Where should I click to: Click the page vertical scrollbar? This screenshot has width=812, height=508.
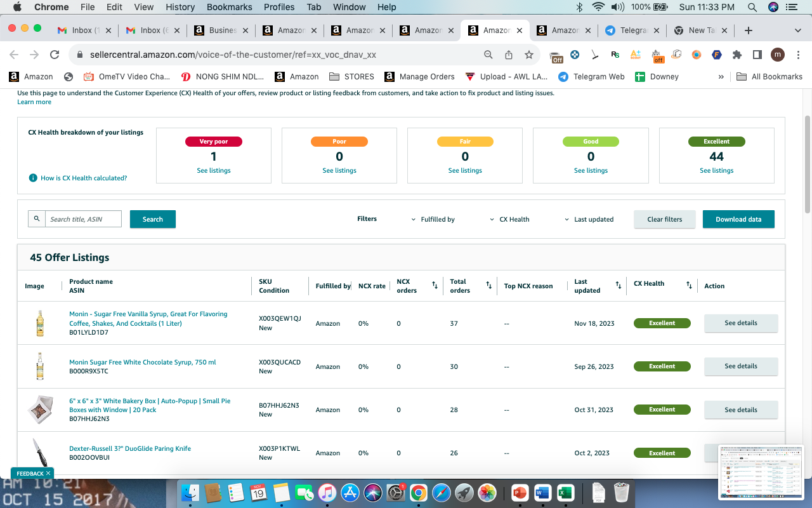click(807, 165)
